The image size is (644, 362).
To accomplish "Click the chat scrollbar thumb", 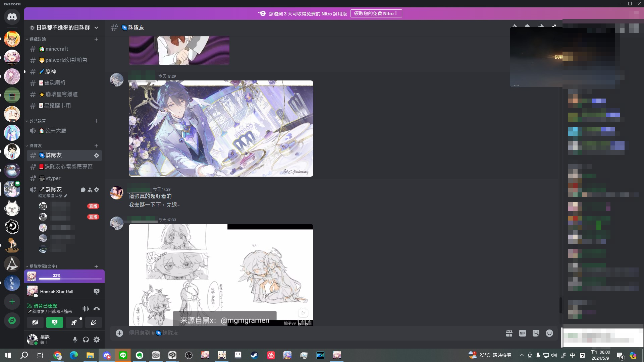I will click(x=560, y=305).
